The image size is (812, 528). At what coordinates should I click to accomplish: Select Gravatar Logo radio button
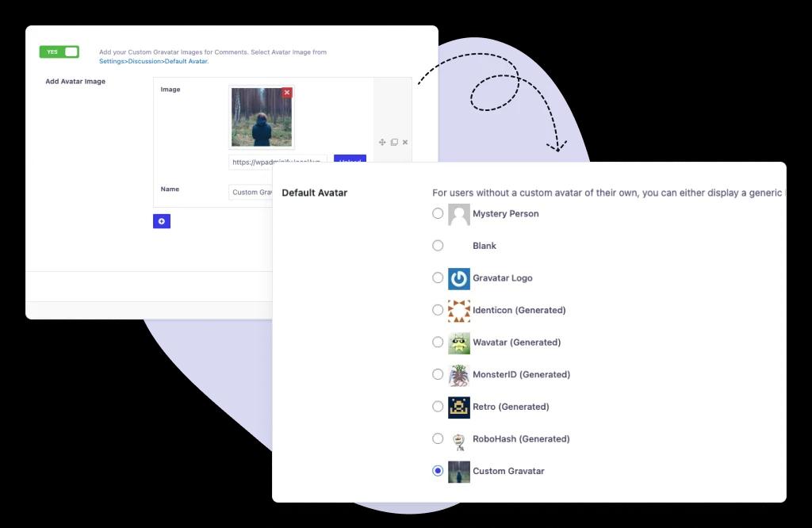(x=438, y=277)
